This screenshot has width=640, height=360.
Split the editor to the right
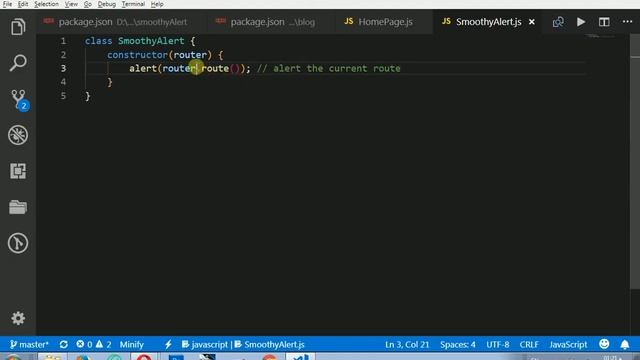(604, 22)
